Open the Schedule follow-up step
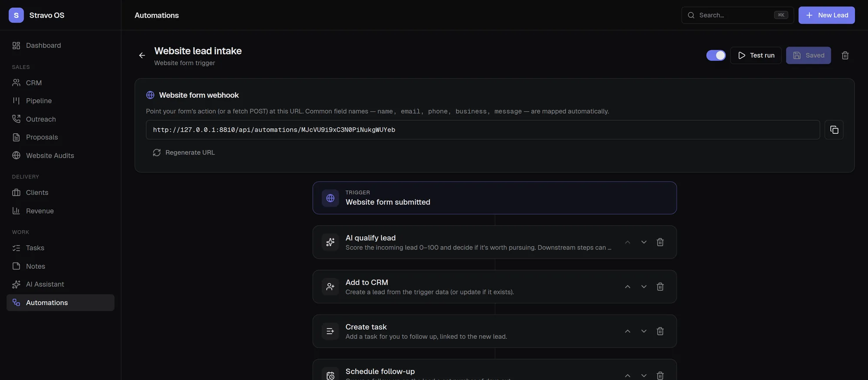Screen dimensions: 868x380 (494, 370)
